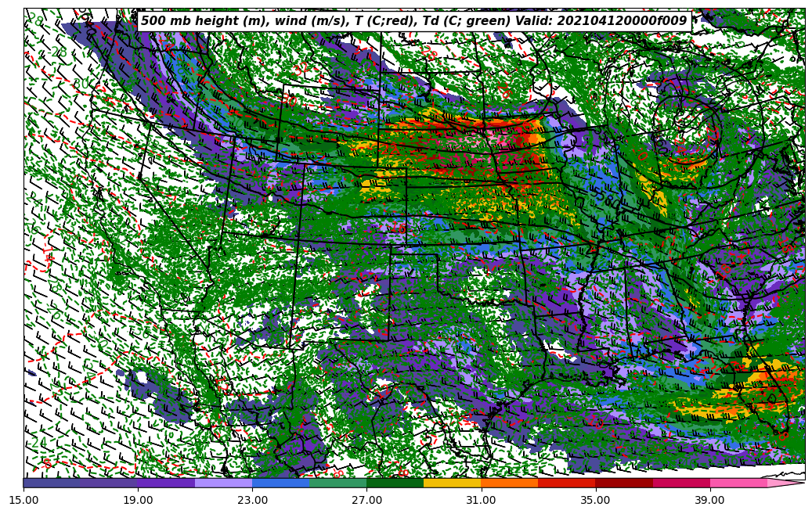Screen dimensions: 812x514
Task: Pick the yellow colorbar segment above 29
Action: (452, 483)
